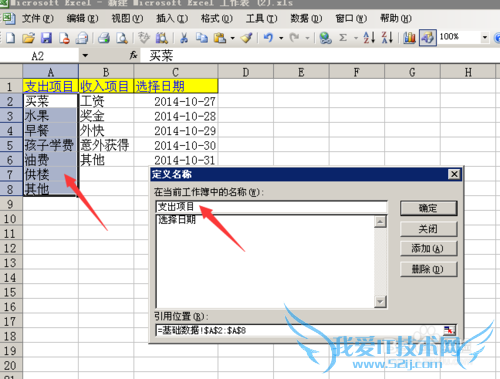The image size is (500, 379).
Task: Click the formula bar showing 买菜
Action: tap(320, 56)
